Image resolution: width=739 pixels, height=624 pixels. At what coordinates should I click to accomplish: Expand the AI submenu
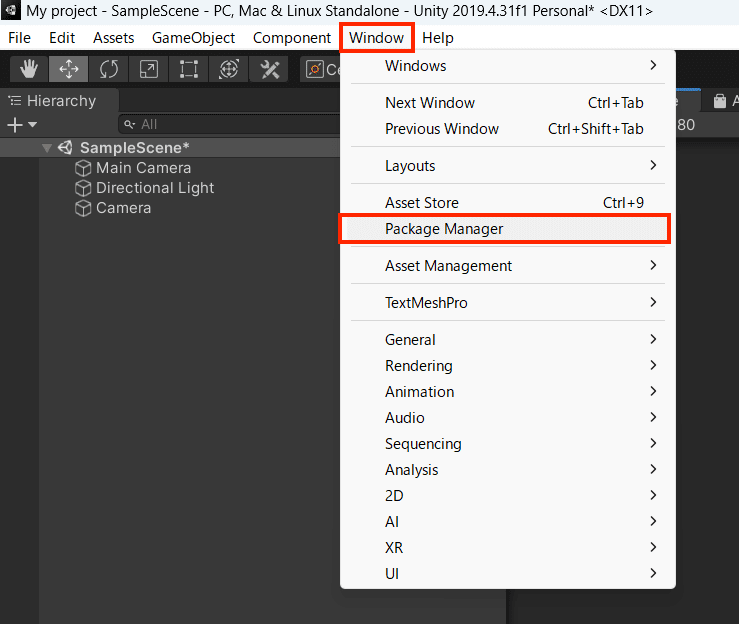[508, 522]
